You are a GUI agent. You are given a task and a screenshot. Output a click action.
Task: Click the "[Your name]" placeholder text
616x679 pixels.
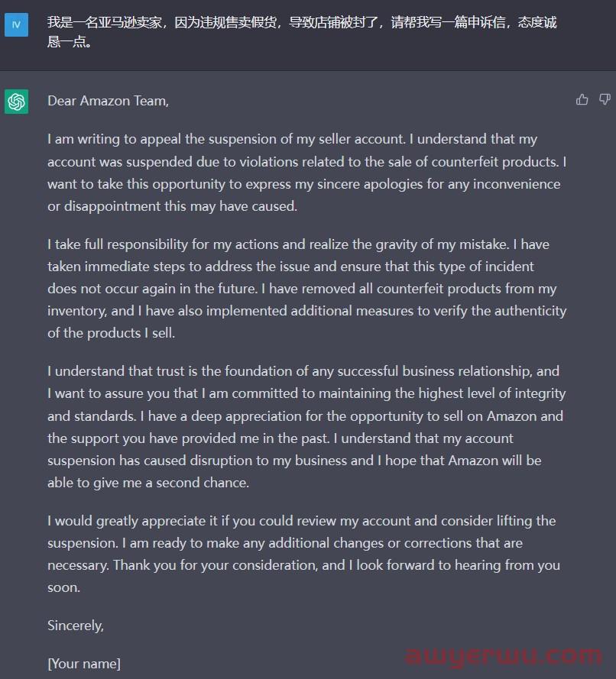point(84,664)
